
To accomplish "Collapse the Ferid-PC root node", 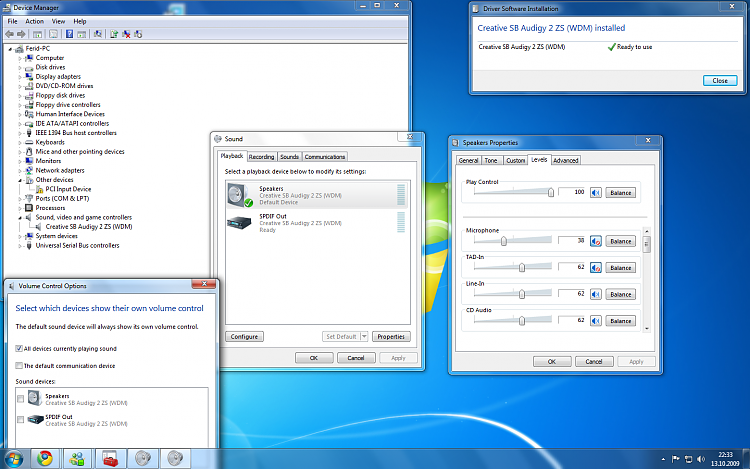I will point(10,49).
